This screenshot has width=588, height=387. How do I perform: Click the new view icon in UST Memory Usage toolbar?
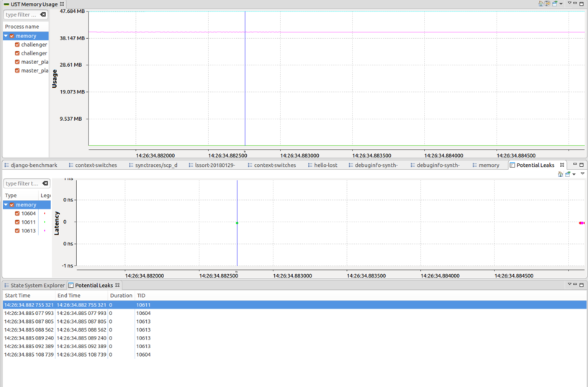pyautogui.click(x=554, y=4)
